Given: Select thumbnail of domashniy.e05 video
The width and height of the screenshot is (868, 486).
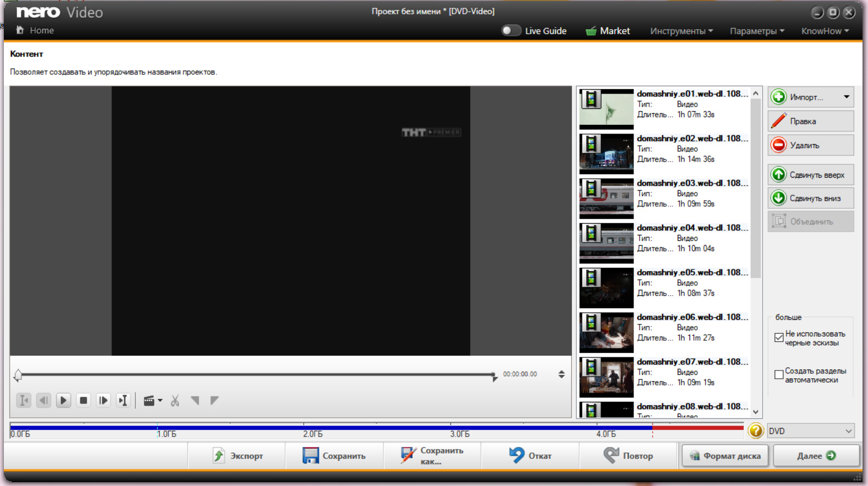Looking at the screenshot, I should [607, 288].
